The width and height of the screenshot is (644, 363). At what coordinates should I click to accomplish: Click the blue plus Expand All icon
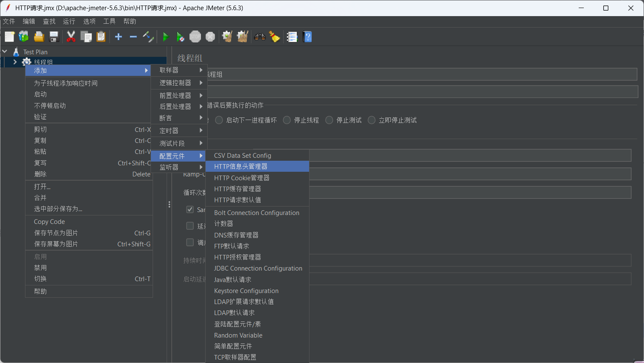point(119,37)
